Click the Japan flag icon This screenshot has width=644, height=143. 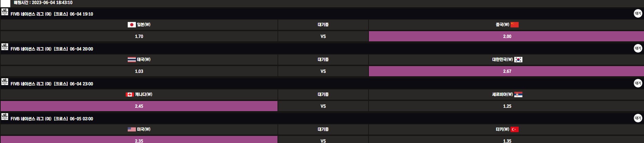131,25
